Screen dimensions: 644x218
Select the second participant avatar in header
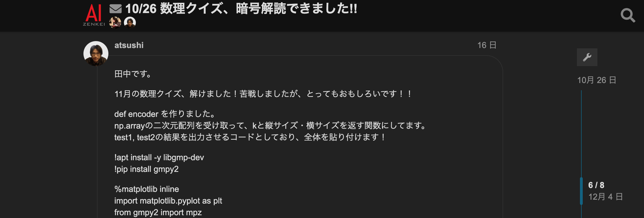[130, 22]
